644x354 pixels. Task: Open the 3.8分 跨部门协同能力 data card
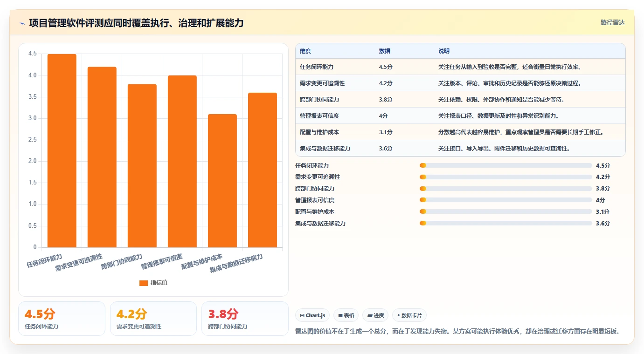coord(245,319)
